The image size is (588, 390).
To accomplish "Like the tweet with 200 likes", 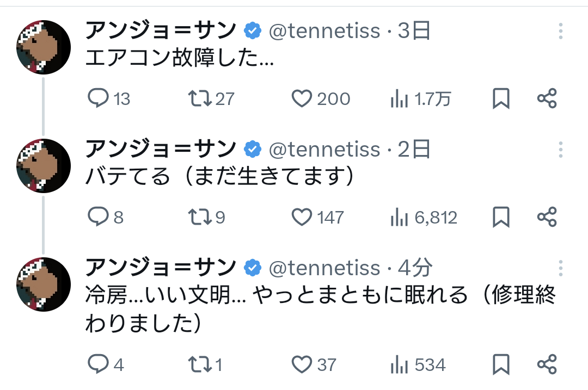I will point(301,98).
